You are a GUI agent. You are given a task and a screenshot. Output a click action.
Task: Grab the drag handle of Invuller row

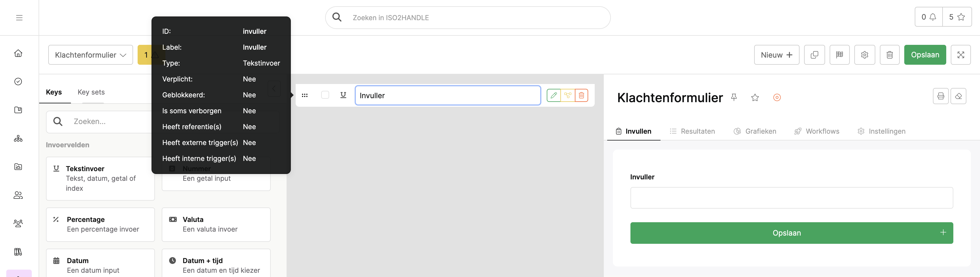pos(305,96)
